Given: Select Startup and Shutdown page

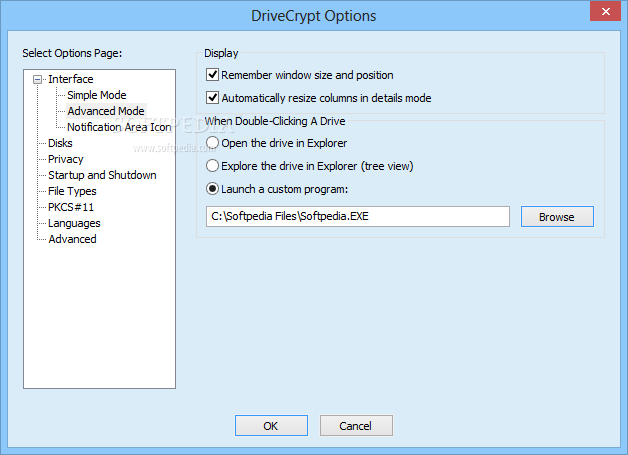Looking at the screenshot, I should [102, 175].
